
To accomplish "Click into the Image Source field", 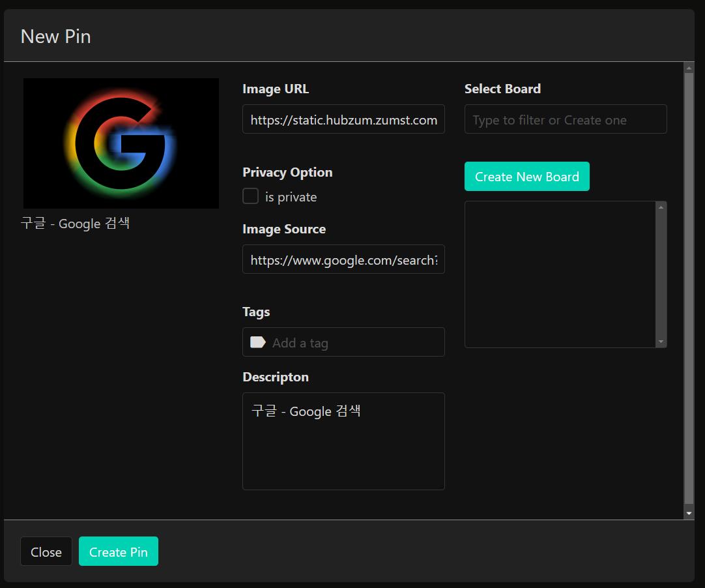I will [343, 259].
